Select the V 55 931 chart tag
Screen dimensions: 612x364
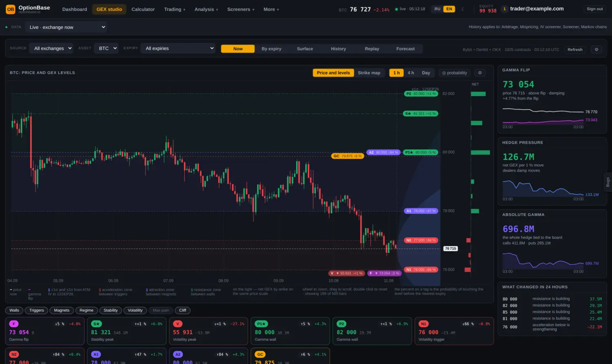point(346,273)
